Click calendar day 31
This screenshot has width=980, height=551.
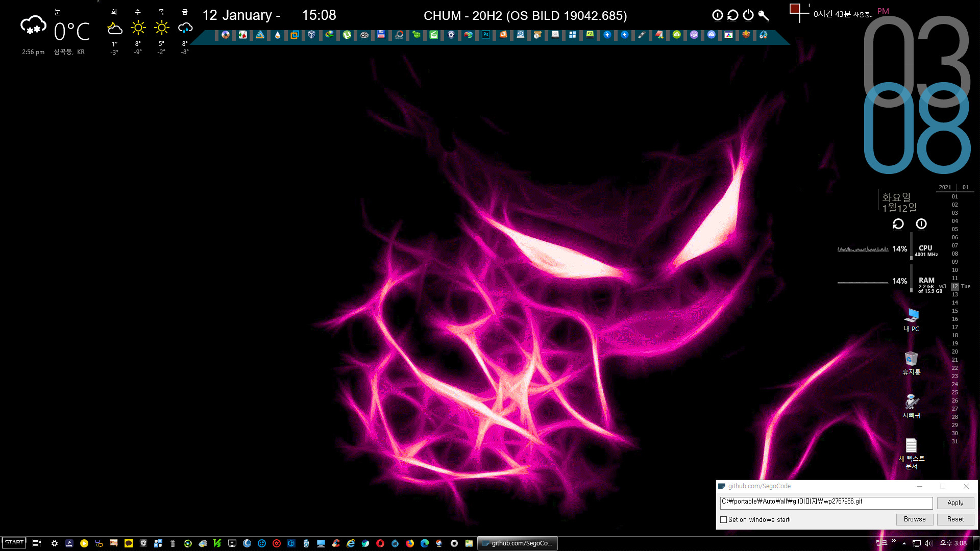pos(954,441)
